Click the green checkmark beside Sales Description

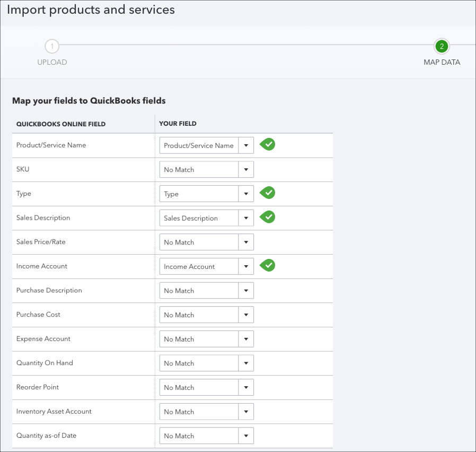coord(268,217)
